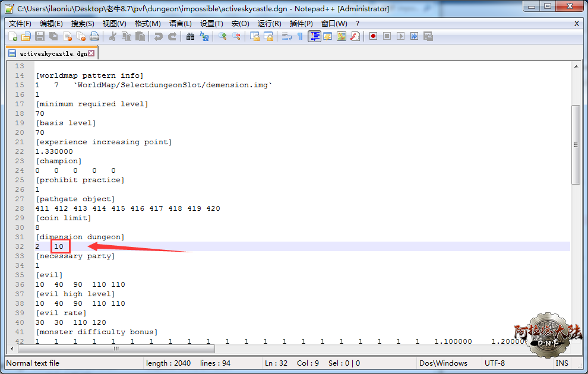The height and width of the screenshot is (374, 588).
Task: Click the New file toolbar icon
Action: tap(13, 37)
